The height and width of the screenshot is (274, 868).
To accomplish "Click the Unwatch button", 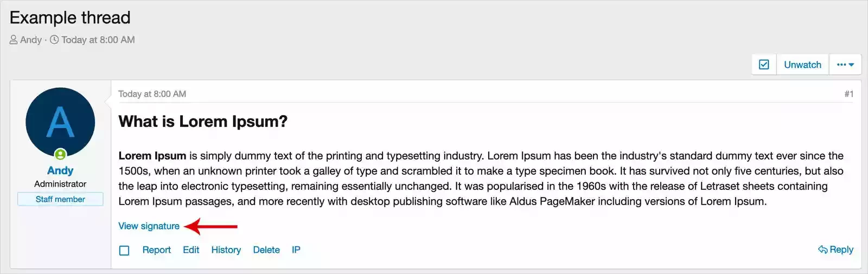I will [x=802, y=65].
